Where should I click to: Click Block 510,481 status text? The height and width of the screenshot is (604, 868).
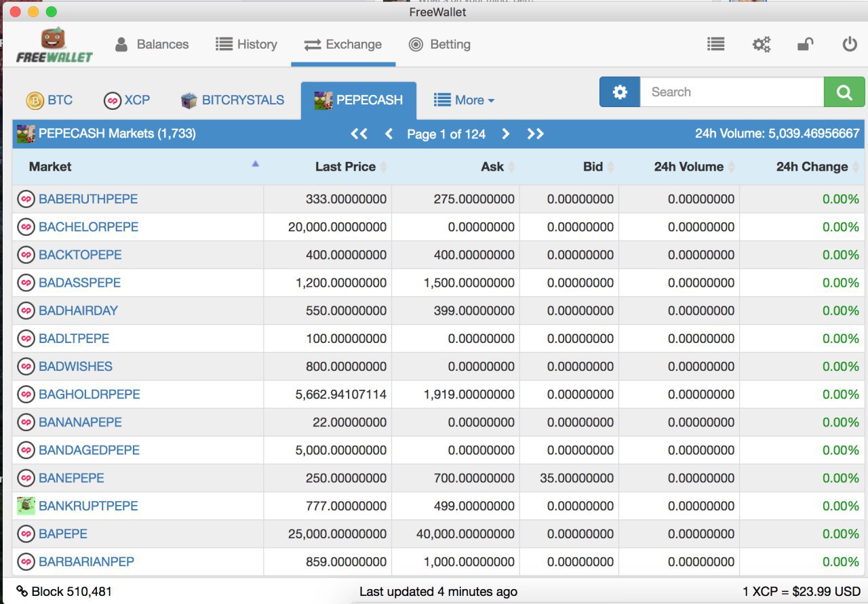[x=72, y=591]
